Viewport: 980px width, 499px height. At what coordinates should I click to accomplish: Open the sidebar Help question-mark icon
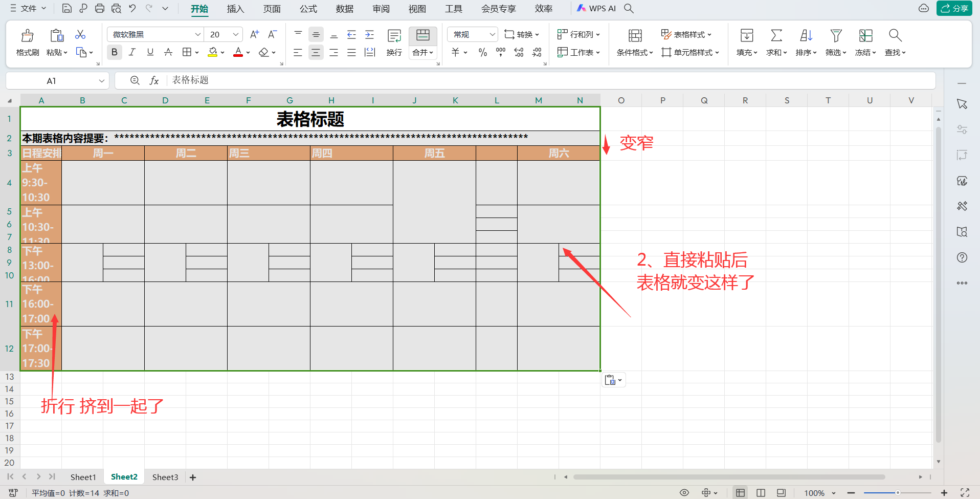coord(962,257)
